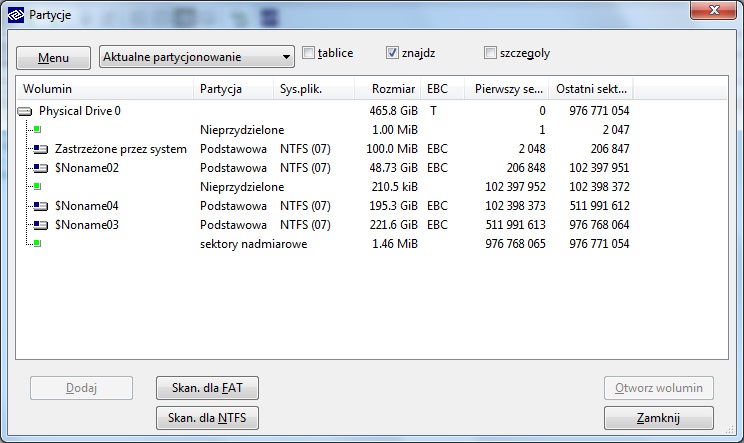Click the Zastrzeżone przez system volume icon
The height and width of the screenshot is (443, 744).
click(40, 149)
